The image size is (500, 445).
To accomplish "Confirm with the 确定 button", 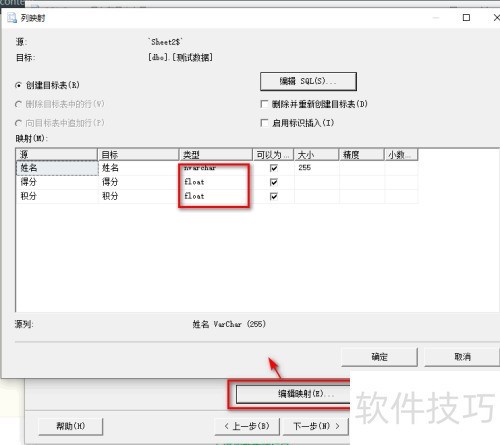I will (x=379, y=357).
